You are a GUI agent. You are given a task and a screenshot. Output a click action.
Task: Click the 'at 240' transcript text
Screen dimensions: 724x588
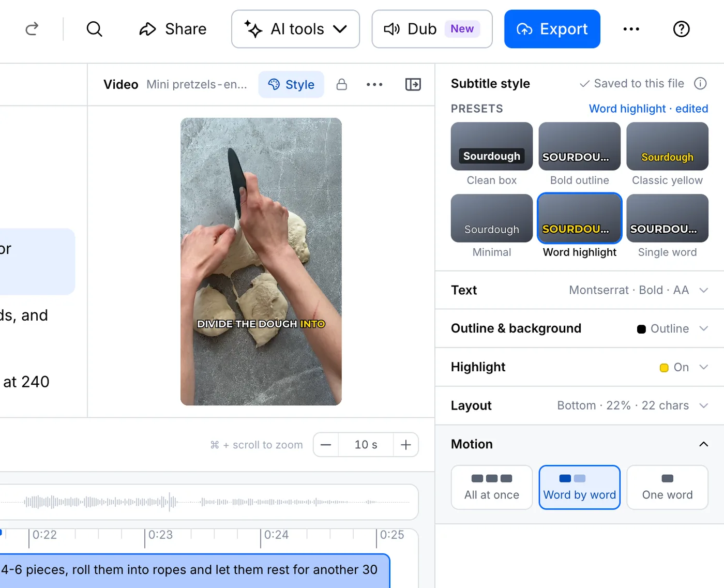[x=26, y=382]
